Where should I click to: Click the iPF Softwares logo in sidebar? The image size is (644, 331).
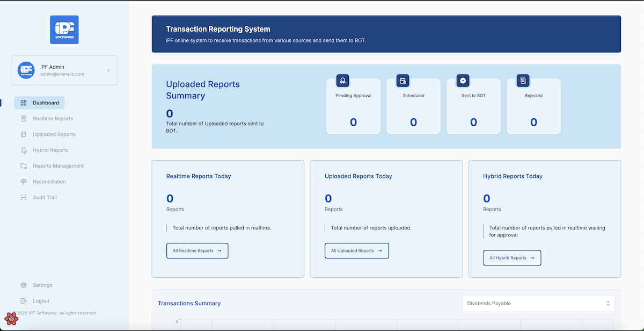tap(64, 30)
